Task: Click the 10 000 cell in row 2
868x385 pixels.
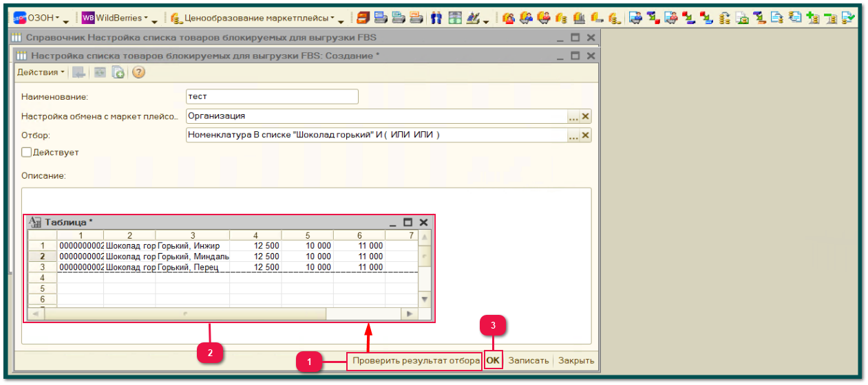Action: pos(308,256)
